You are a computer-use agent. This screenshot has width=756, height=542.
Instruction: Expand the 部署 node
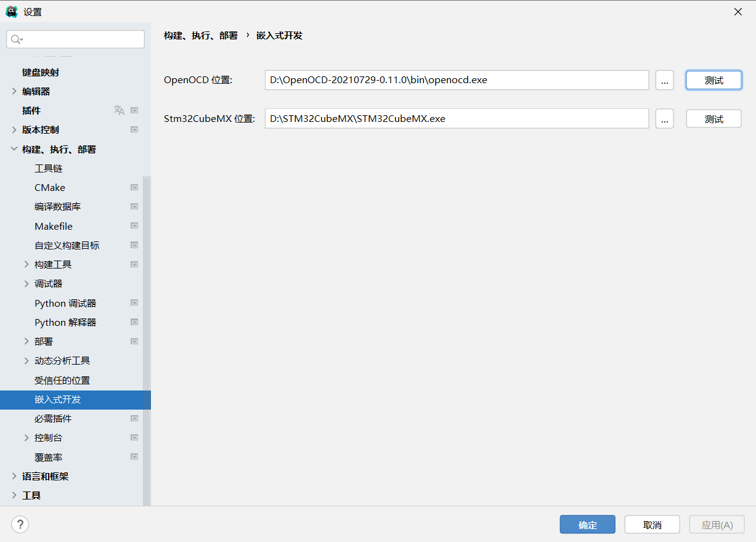click(x=26, y=341)
